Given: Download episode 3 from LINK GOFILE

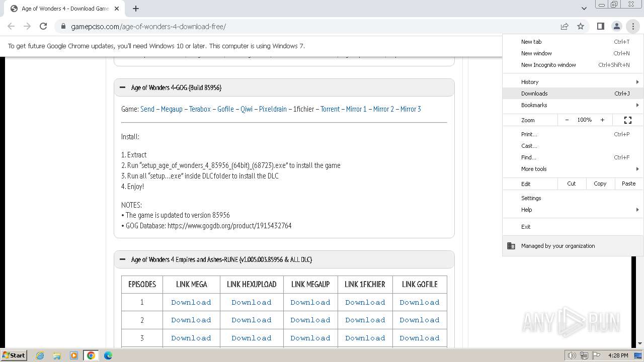Looking at the screenshot, I should (420, 338).
